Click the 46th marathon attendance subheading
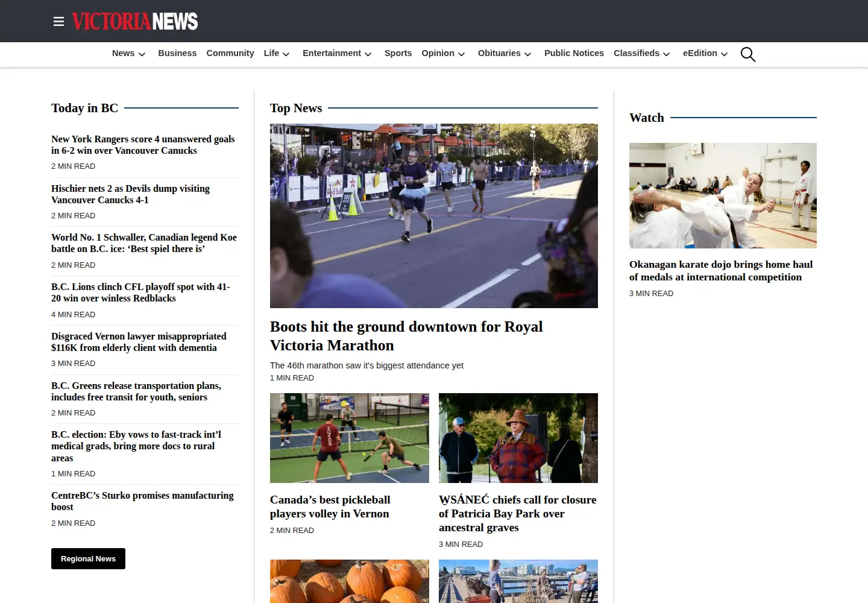This screenshot has height=603, width=868. point(366,365)
